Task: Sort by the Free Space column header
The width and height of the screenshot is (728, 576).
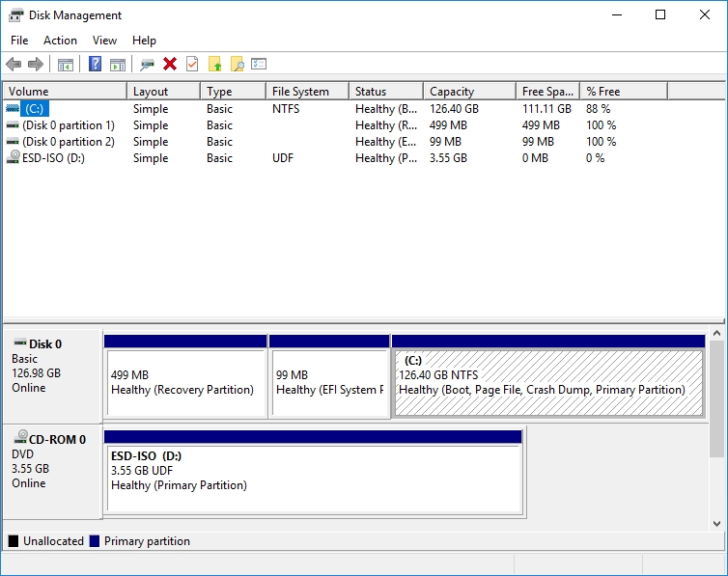Action: (x=548, y=92)
